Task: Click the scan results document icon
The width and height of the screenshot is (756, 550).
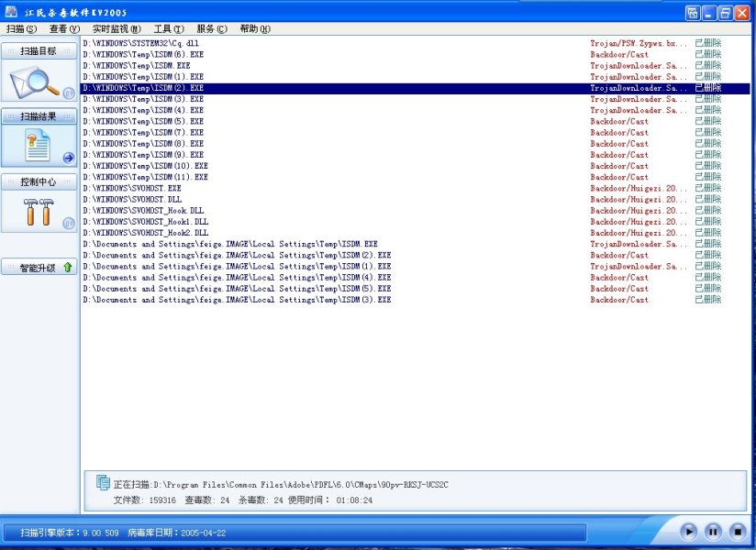Action: pyautogui.click(x=35, y=147)
